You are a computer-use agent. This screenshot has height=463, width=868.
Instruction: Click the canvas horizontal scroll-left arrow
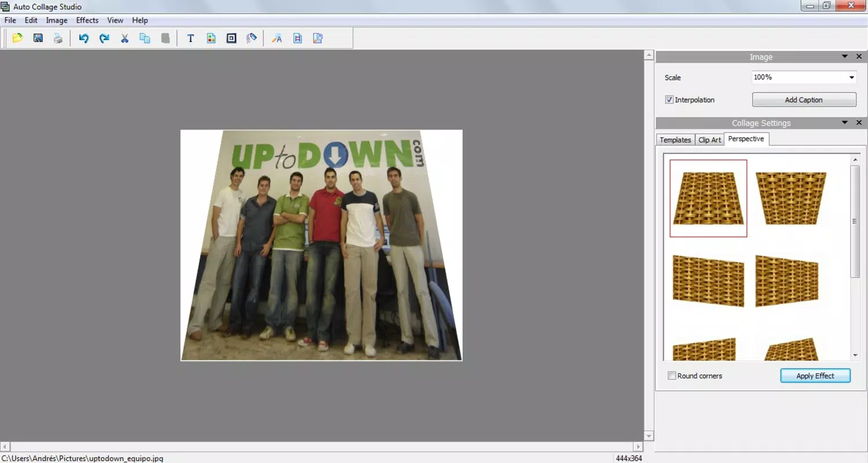5,447
